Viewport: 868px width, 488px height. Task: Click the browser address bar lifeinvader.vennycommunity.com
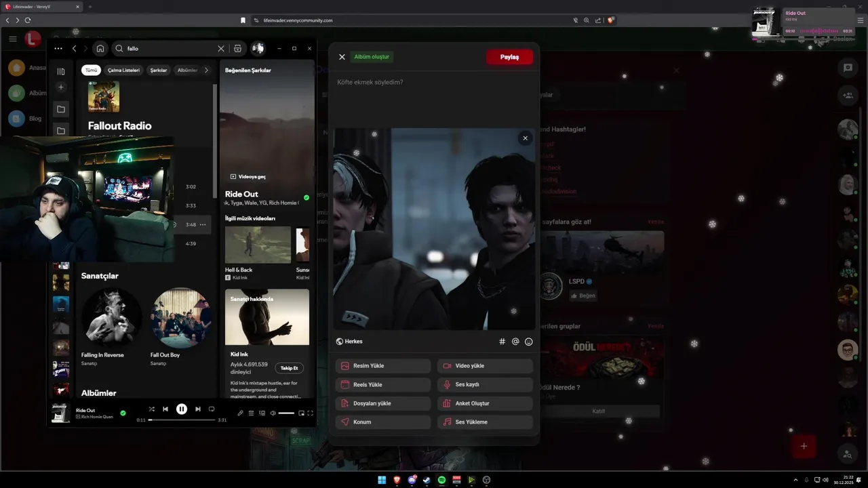pos(298,20)
